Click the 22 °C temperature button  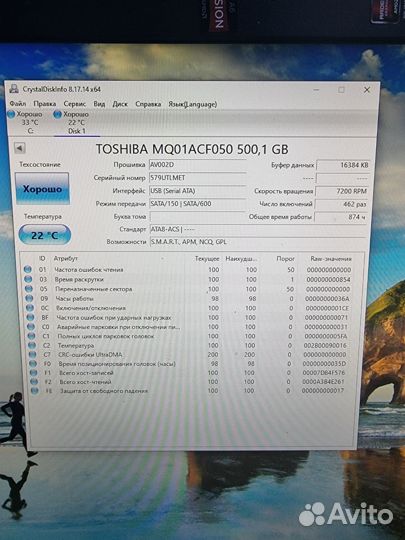click(x=44, y=235)
